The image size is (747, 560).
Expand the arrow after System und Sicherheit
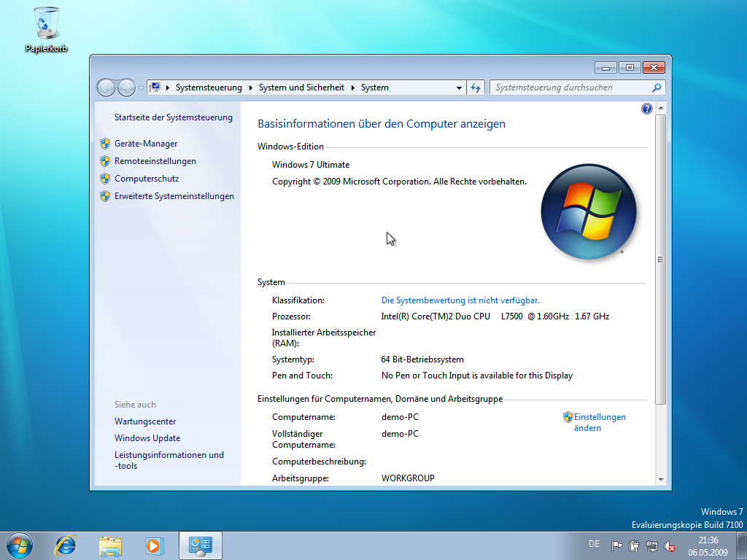pos(353,87)
